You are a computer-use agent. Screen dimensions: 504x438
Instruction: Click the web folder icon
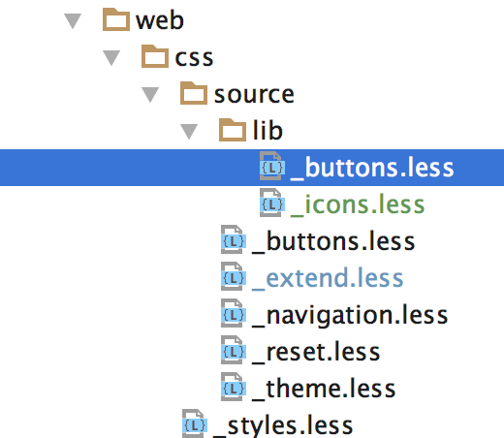point(116,20)
